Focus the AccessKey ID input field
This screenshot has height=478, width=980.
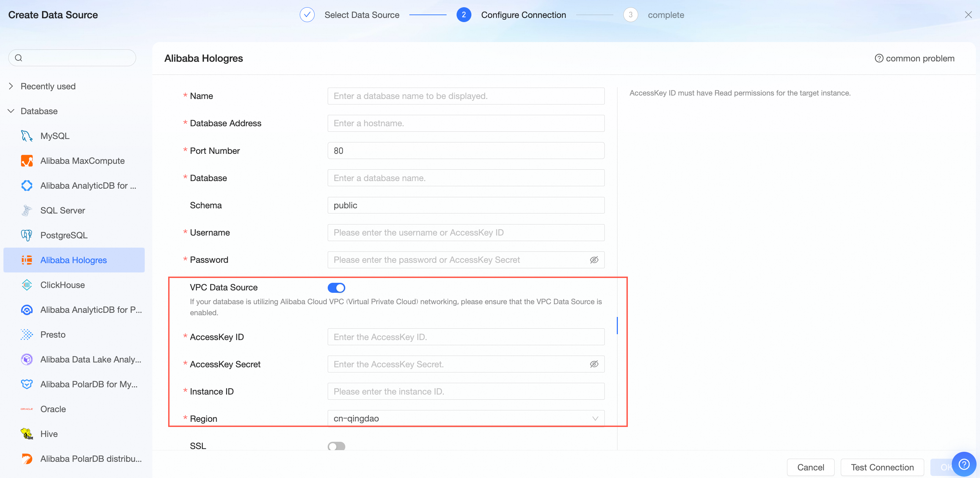coord(466,337)
